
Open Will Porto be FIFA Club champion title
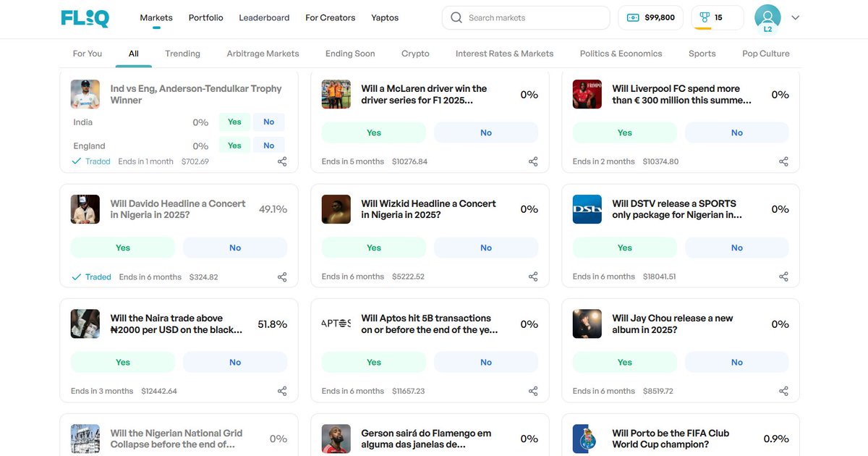point(671,439)
